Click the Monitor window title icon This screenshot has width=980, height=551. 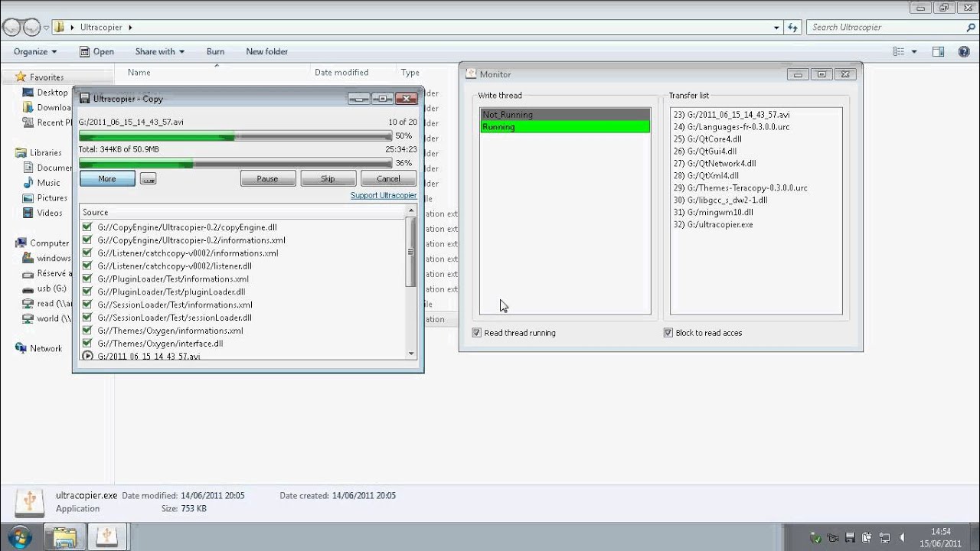point(472,74)
